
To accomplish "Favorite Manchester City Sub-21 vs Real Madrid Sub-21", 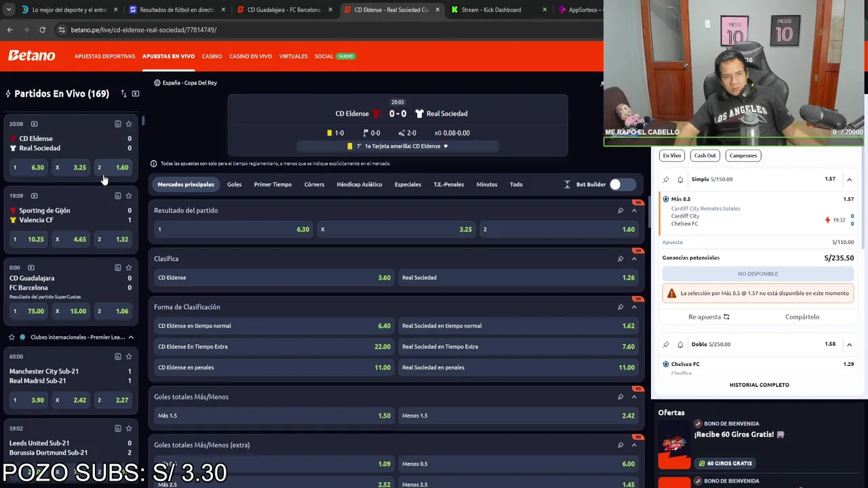I will pos(129,357).
